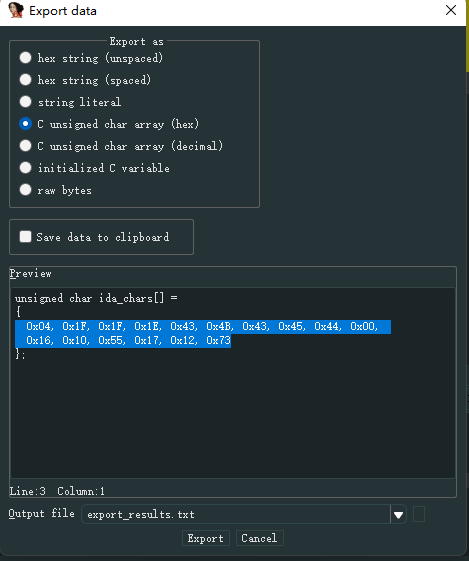Click the Output file name field
Viewport: 469px width, 561px height.
tap(236, 514)
